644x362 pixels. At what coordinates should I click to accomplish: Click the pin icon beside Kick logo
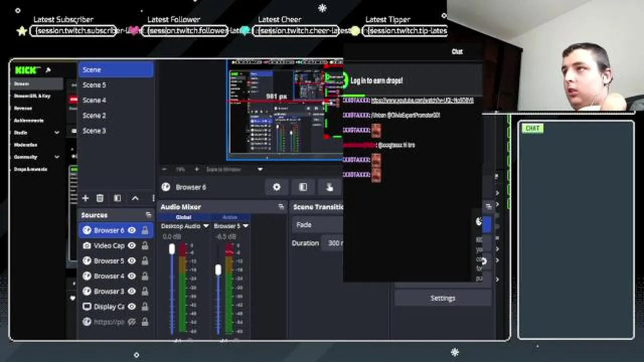[48, 70]
